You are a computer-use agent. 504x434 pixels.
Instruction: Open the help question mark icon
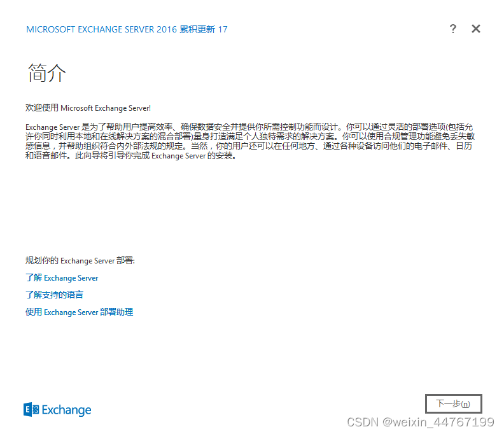pyautogui.click(x=452, y=29)
